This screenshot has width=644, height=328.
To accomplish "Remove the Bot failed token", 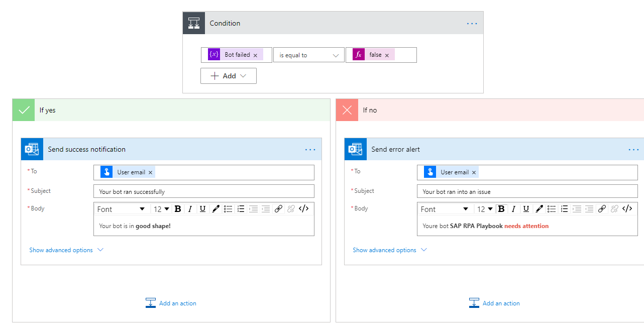I will pos(255,55).
